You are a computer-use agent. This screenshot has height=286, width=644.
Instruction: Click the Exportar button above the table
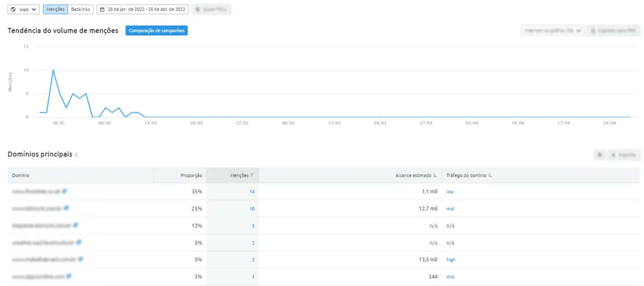tap(624, 155)
